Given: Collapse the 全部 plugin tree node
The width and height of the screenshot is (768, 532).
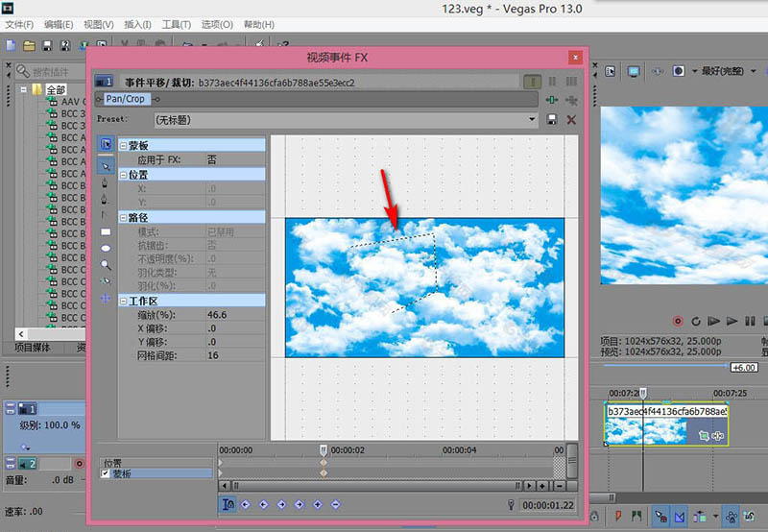Looking at the screenshot, I should pos(23,89).
